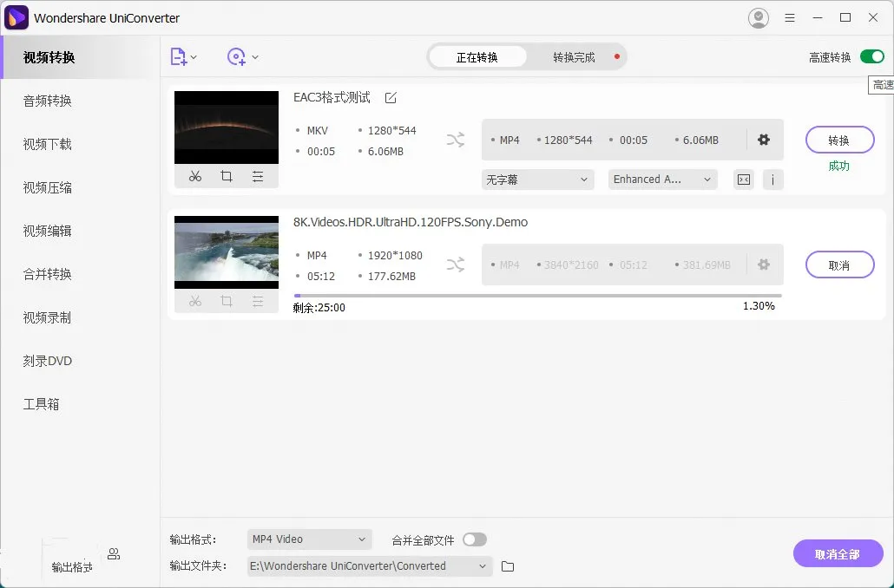Open the 无字幕 subtitle dropdown
894x588 pixels.
tap(537, 180)
